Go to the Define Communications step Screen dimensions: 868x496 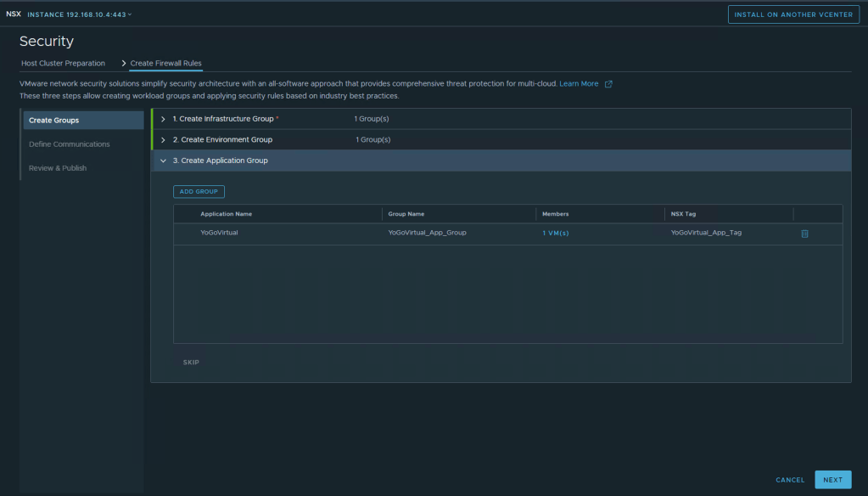click(x=69, y=144)
